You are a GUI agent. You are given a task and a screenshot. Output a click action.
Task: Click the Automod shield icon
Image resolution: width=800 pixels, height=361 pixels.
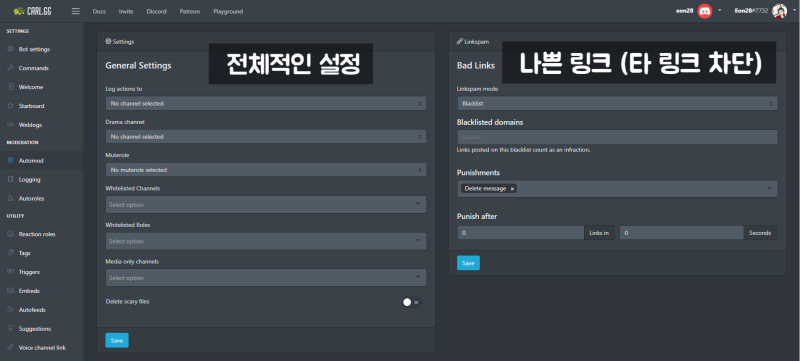(10, 161)
